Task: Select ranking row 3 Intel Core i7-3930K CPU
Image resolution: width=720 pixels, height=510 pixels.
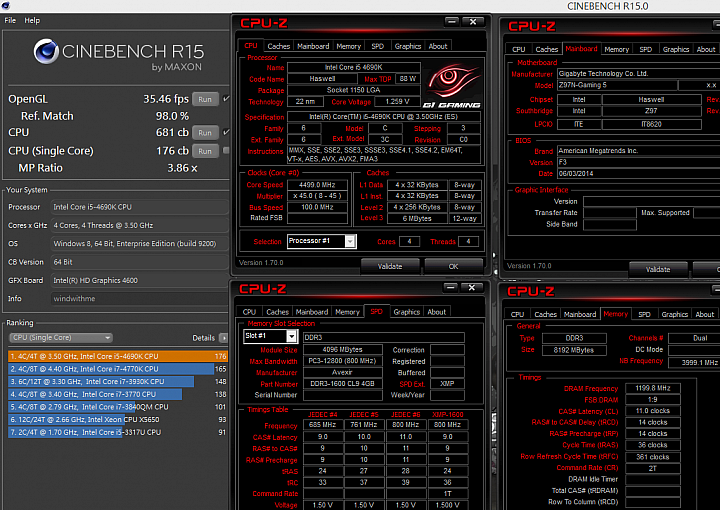Action: [x=118, y=381]
